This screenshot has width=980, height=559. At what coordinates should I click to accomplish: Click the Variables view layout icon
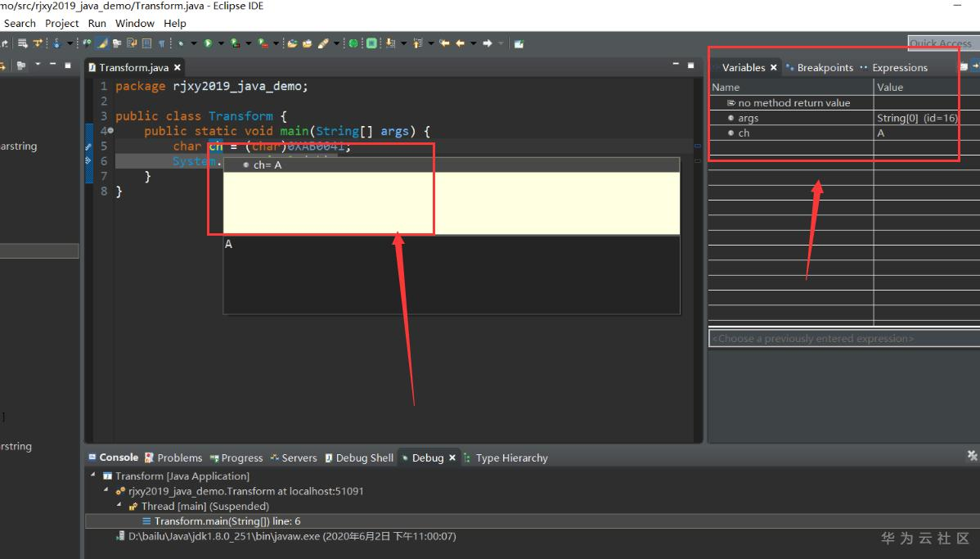[x=964, y=66]
